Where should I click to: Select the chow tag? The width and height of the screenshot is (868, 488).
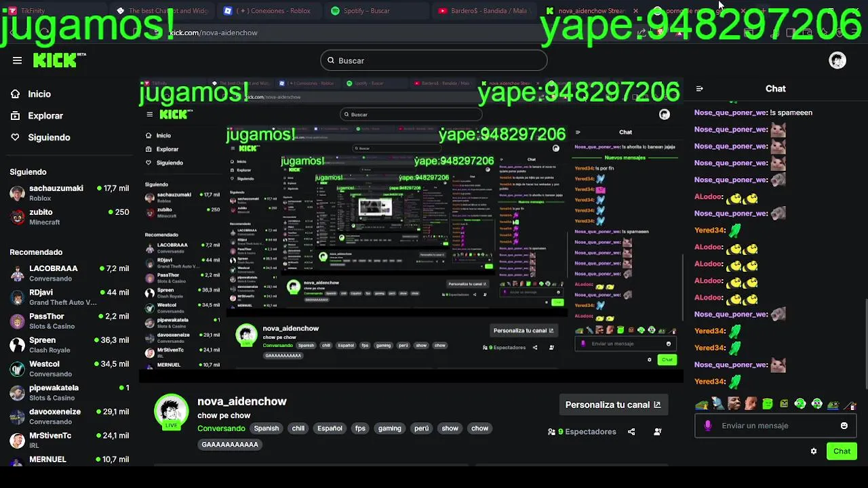tap(480, 428)
